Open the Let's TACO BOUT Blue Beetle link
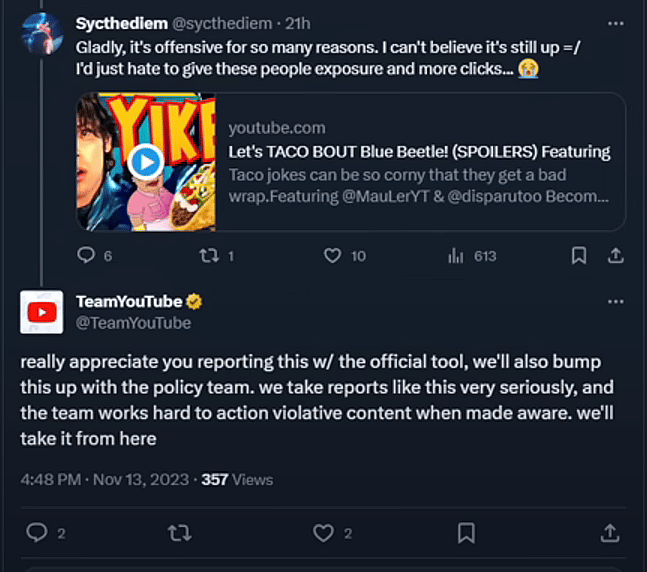 [x=419, y=152]
